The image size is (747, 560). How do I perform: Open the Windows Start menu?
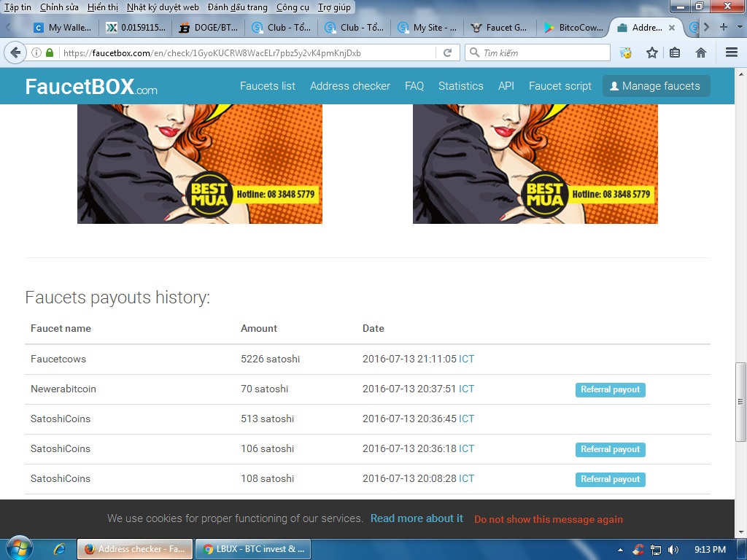pyautogui.click(x=18, y=548)
